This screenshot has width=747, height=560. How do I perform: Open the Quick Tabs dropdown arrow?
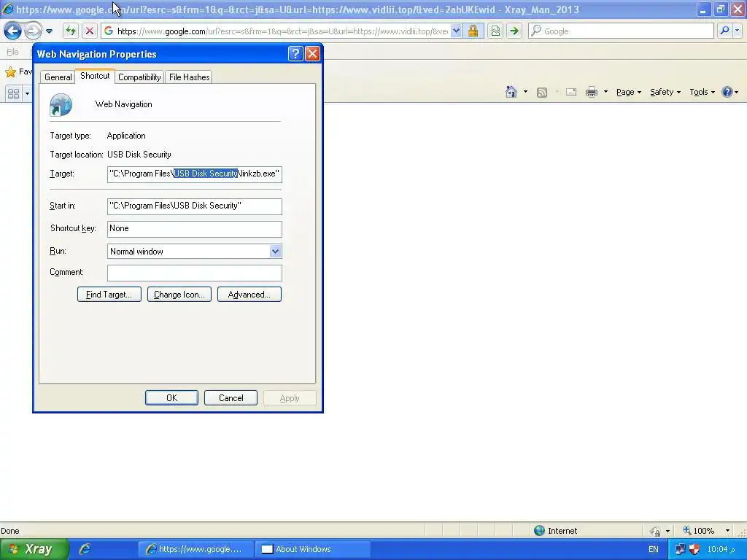(x=27, y=93)
